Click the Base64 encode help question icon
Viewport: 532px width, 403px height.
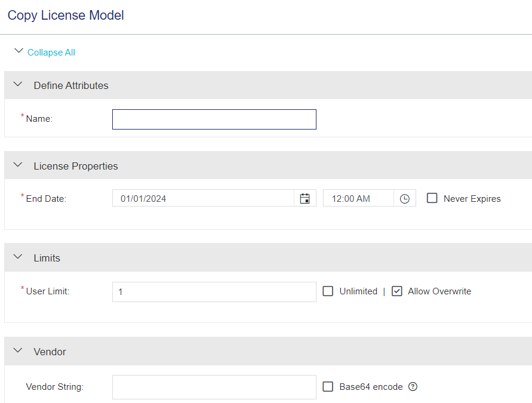[413, 387]
